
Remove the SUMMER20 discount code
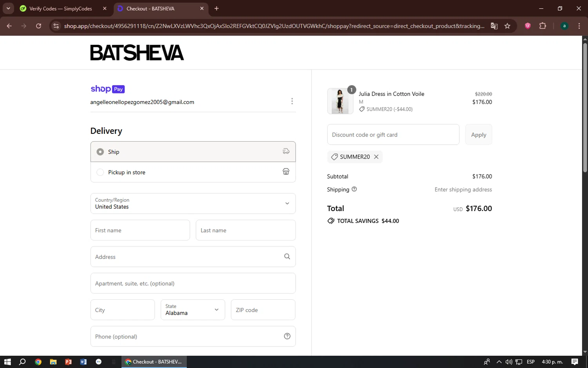pyautogui.click(x=376, y=157)
